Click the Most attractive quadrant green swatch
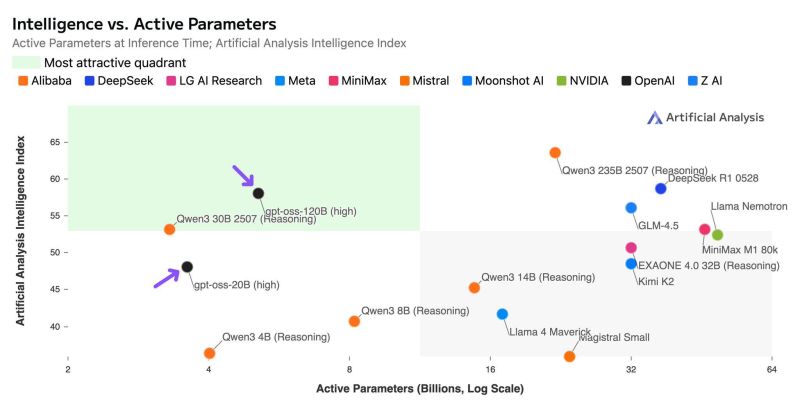This screenshot has height=410, width=800. pos(26,63)
